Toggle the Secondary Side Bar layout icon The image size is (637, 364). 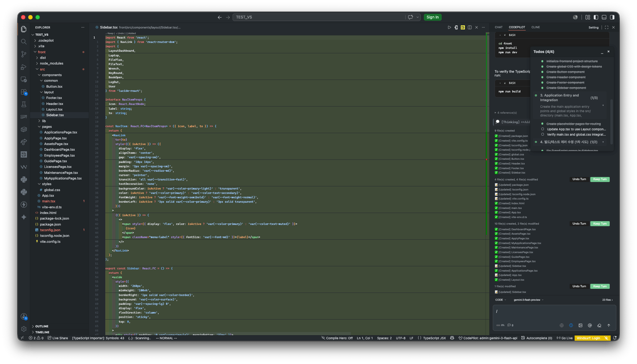point(612,17)
